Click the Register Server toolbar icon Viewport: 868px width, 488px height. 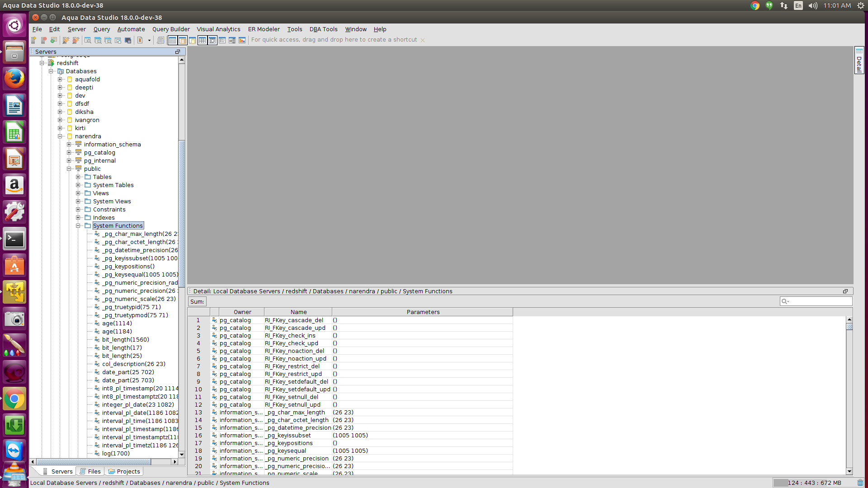point(33,40)
